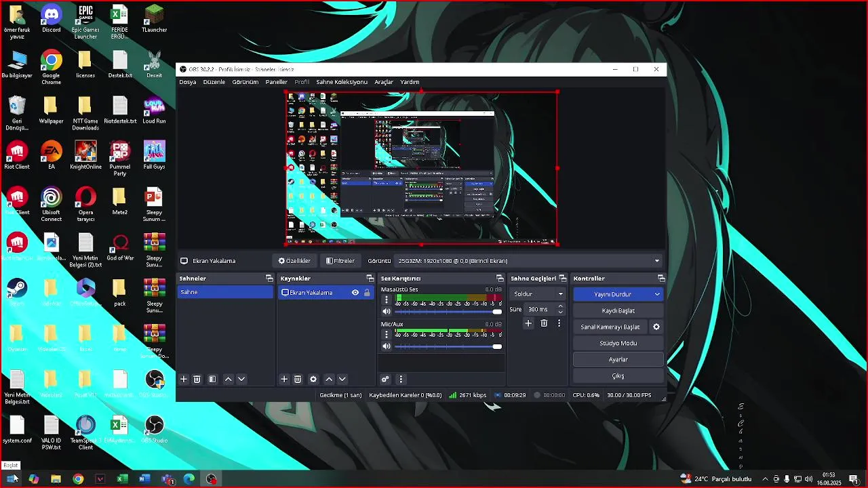
Task: Expand arrow beside Yayını Durdur button
Action: [x=657, y=294]
